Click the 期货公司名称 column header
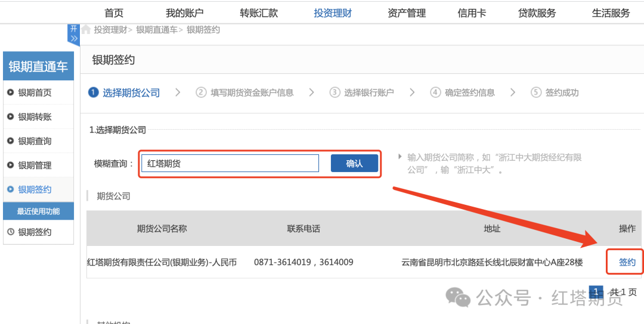The image size is (644, 324). (x=162, y=229)
